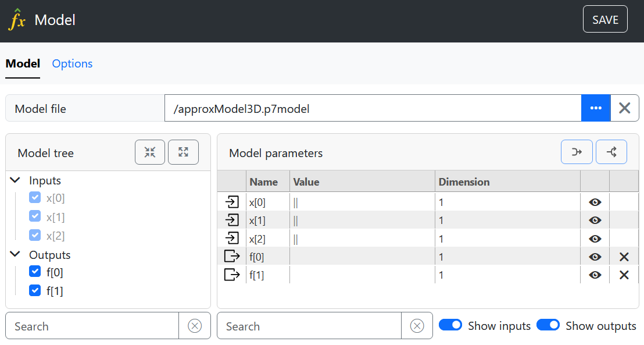Click the collapse all icon in Model tree

click(150, 152)
